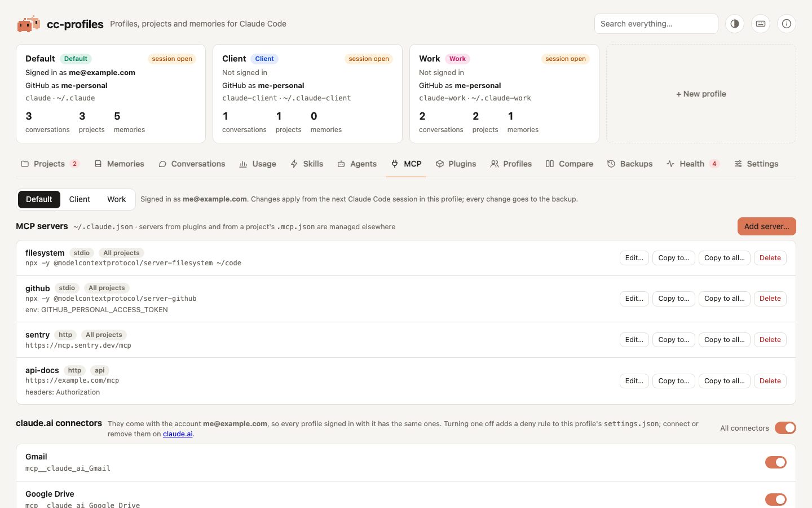
Task: Go to the Backups tab
Action: tap(630, 164)
